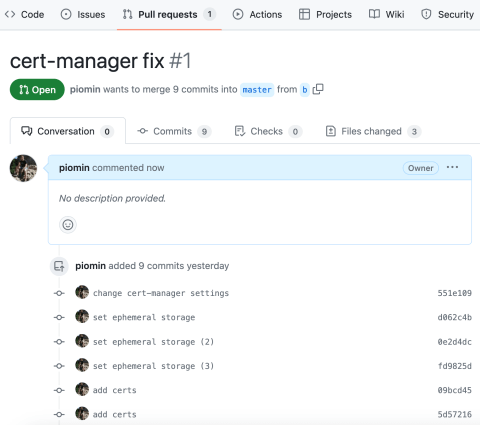This screenshot has width=480, height=425.
Task: Click commit hash 09bcd45
Action: (x=455, y=390)
